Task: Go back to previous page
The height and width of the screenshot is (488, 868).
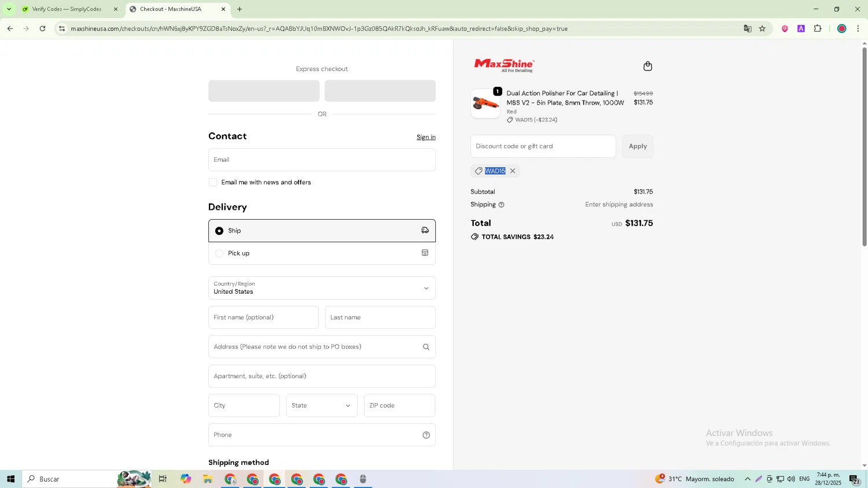Action: 10,28
